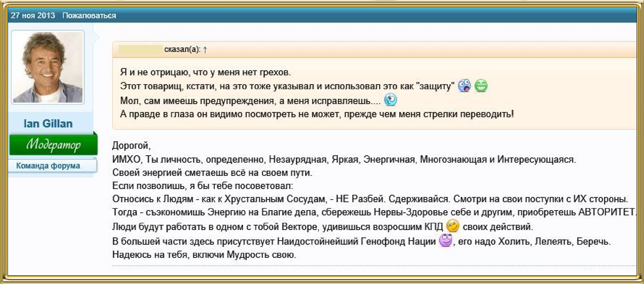Click the 27 ноя 2013 post date

(33, 15)
